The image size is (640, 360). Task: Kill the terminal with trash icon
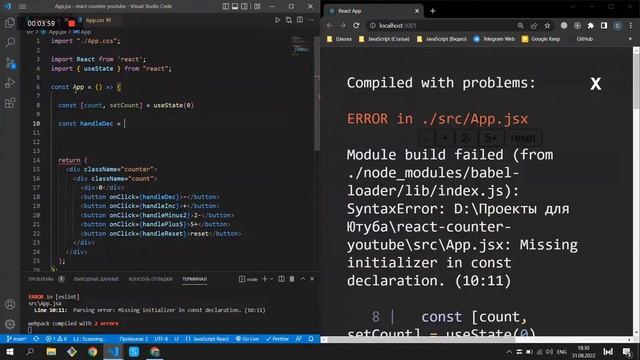pos(292,279)
